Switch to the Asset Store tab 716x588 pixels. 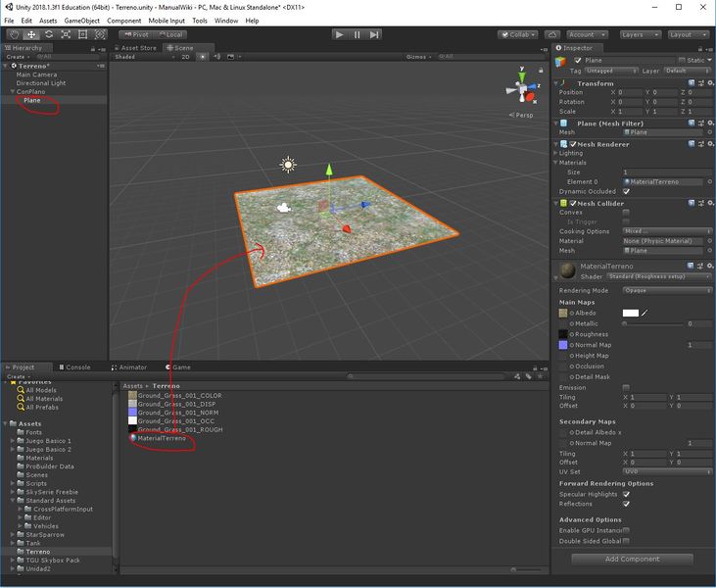coord(135,48)
